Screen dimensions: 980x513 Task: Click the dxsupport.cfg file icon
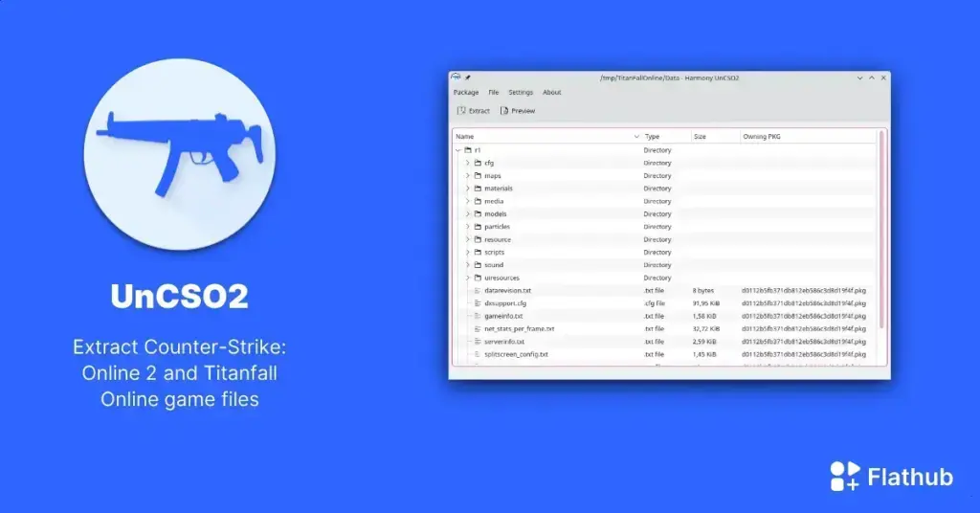478,303
